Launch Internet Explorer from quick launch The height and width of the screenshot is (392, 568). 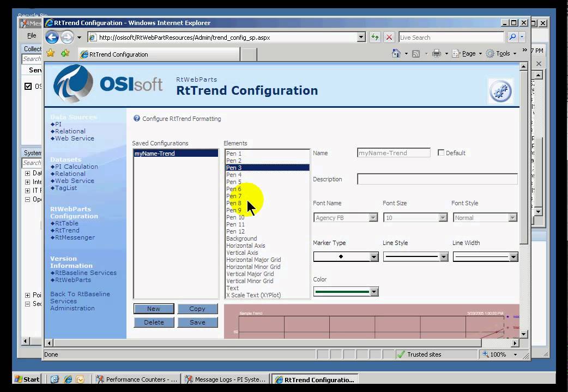pyautogui.click(x=68, y=379)
